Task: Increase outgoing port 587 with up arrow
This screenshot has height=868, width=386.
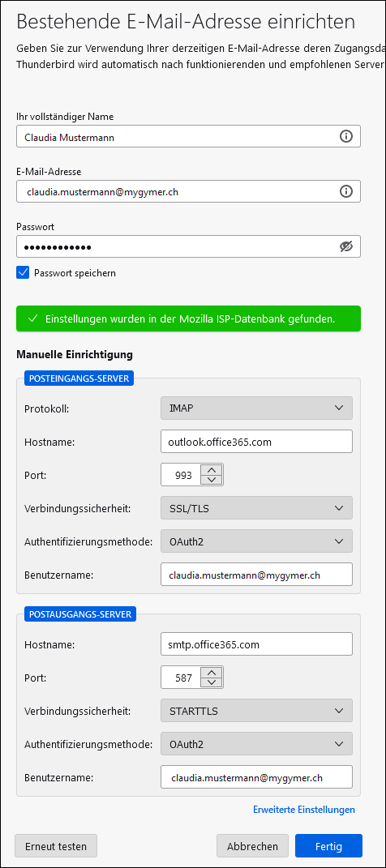Action: (211, 672)
